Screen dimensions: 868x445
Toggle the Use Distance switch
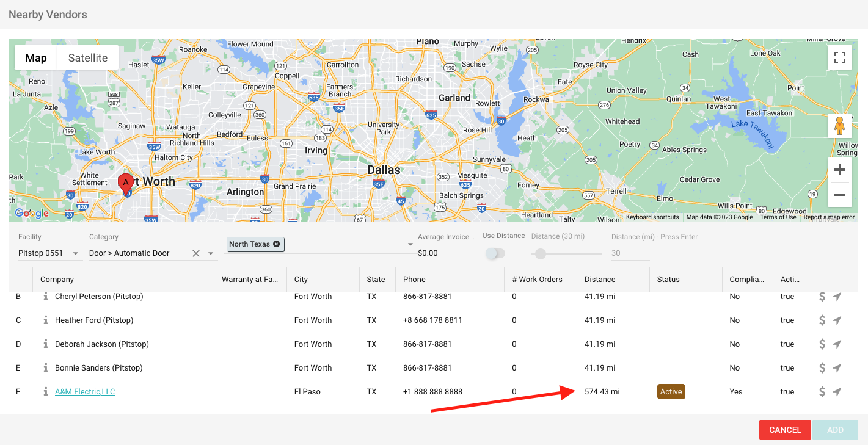[495, 253]
